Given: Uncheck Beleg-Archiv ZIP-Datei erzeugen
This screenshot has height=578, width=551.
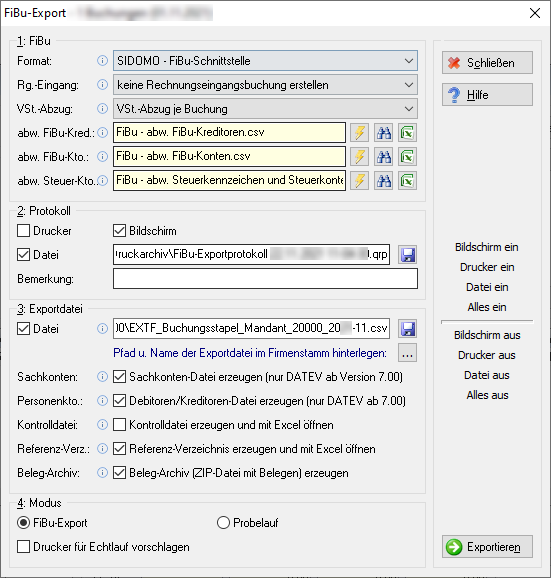Looking at the screenshot, I should pos(119,473).
